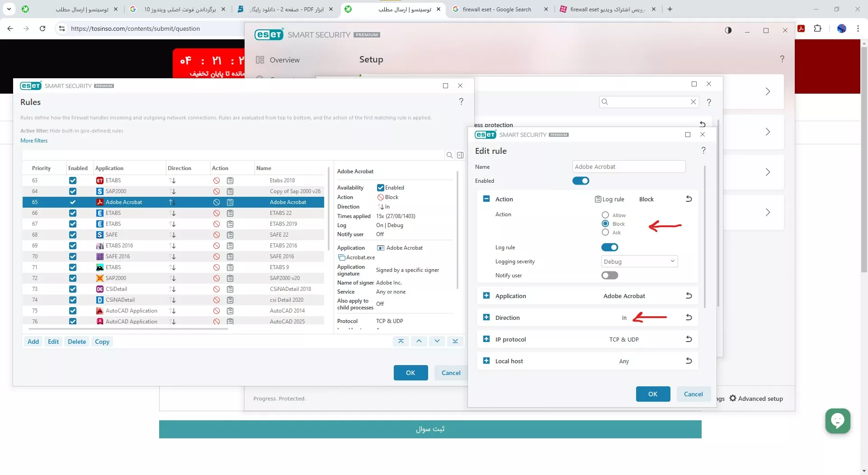Uncheck Enabled for rule 63 ETABS
The width and height of the screenshot is (868, 475).
tap(73, 180)
